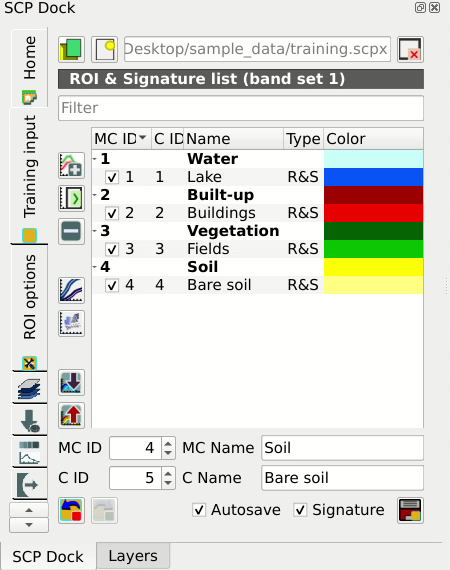
Task: Sort by MC ID column header
Action: tap(121, 139)
